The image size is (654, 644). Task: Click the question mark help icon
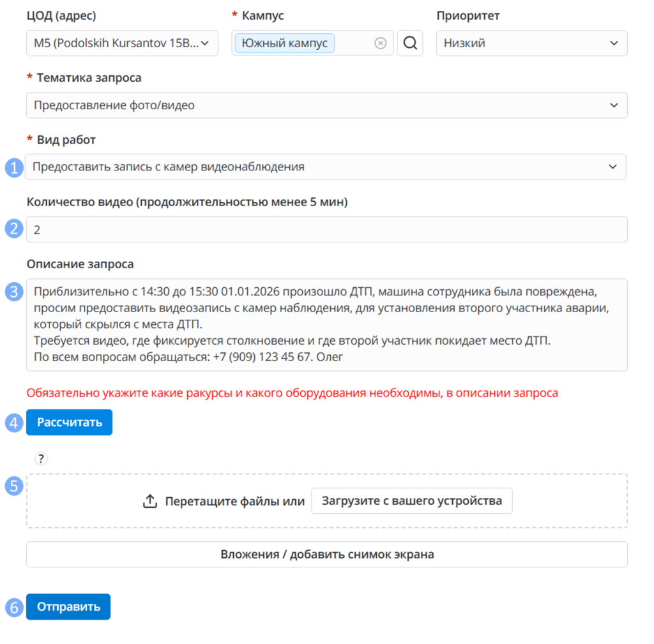[41, 458]
